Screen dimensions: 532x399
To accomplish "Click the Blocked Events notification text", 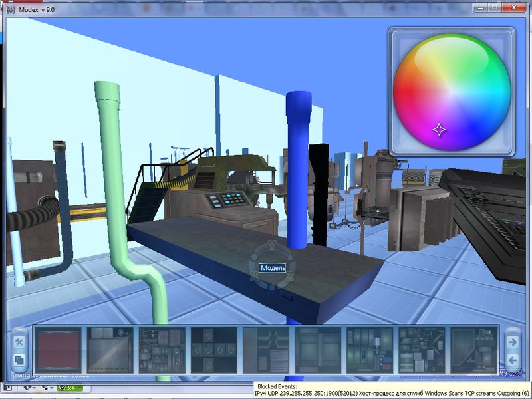I will tap(278, 386).
